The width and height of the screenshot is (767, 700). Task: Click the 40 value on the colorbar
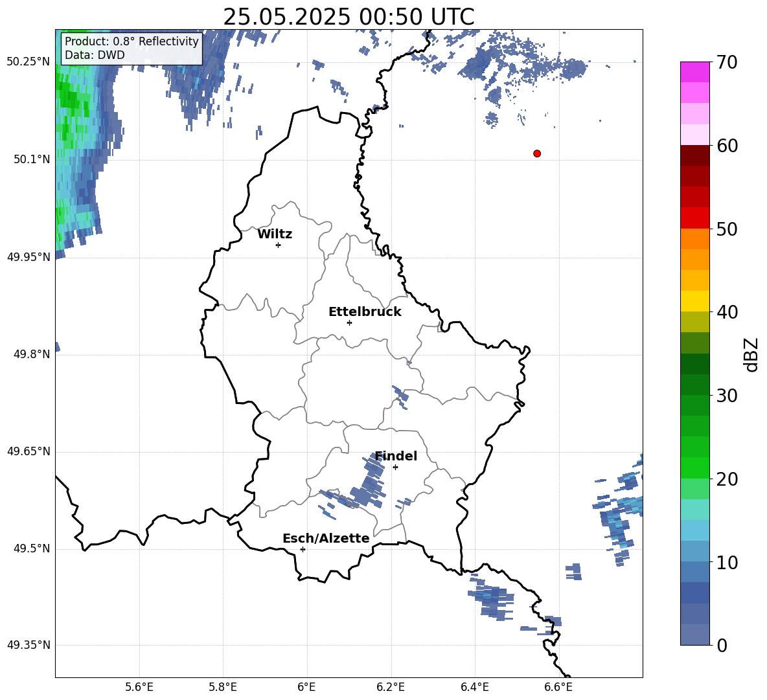[x=727, y=312]
